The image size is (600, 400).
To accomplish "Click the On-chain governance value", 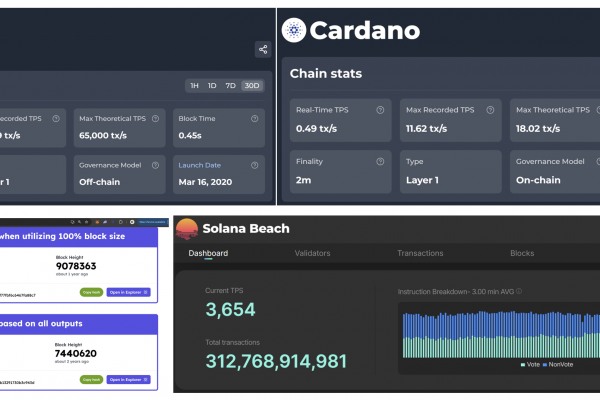I will pyautogui.click(x=538, y=180).
